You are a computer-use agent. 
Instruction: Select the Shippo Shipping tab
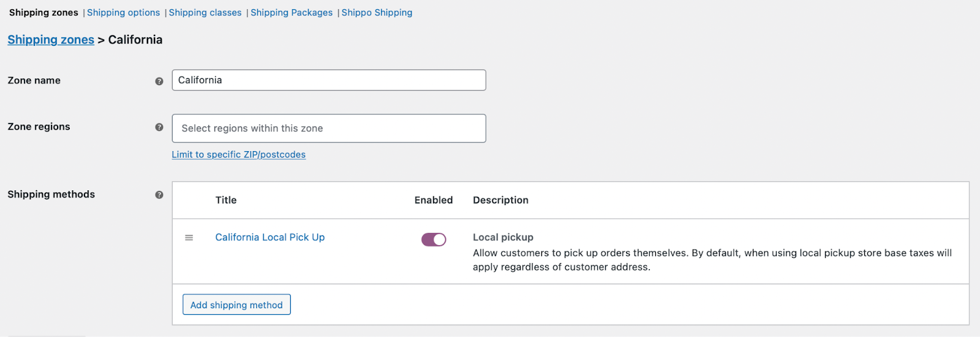[377, 13]
